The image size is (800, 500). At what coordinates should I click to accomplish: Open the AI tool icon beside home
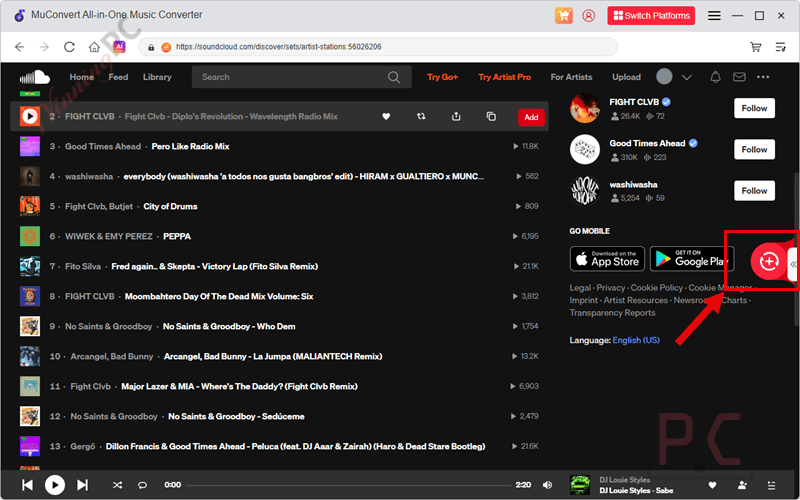point(119,47)
